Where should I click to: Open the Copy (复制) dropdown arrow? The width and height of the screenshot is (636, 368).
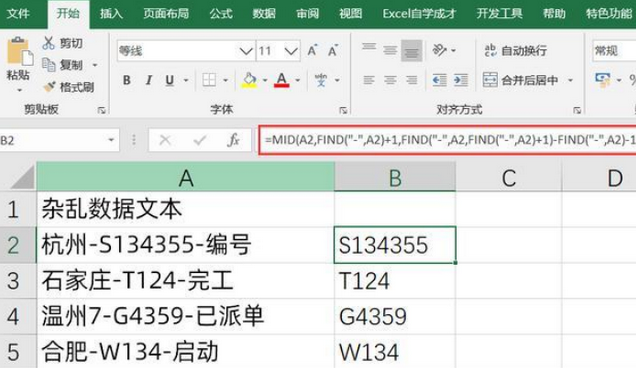point(95,65)
